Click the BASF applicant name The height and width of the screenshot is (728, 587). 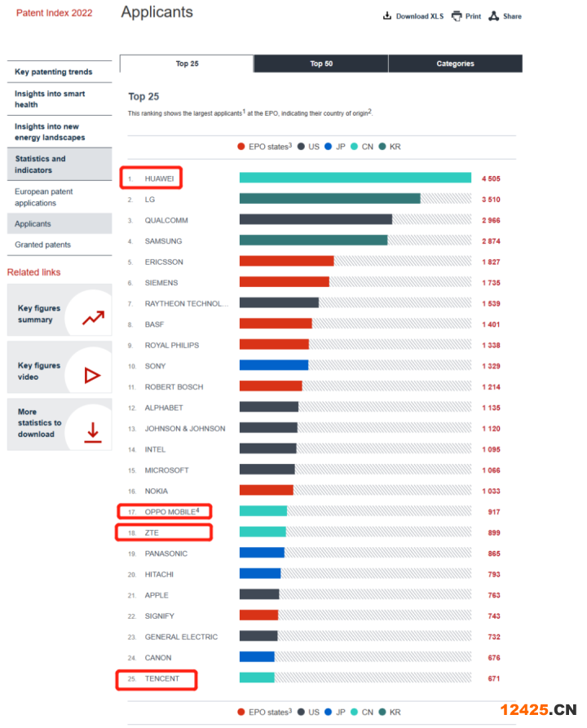tap(154, 324)
